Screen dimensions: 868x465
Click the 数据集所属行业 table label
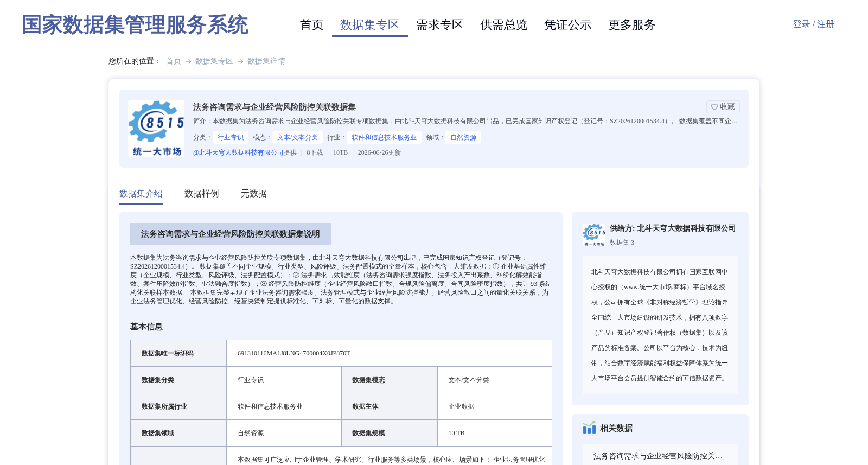164,407
